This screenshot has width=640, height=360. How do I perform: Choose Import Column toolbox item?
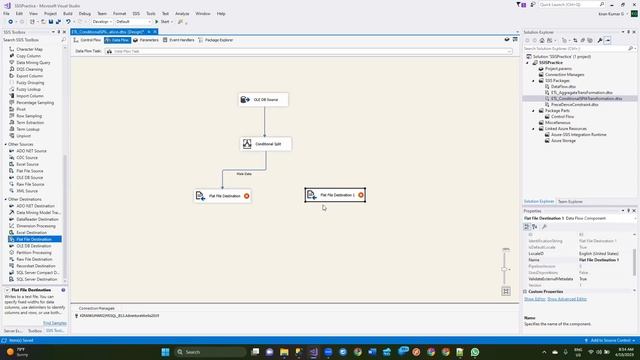30,96
